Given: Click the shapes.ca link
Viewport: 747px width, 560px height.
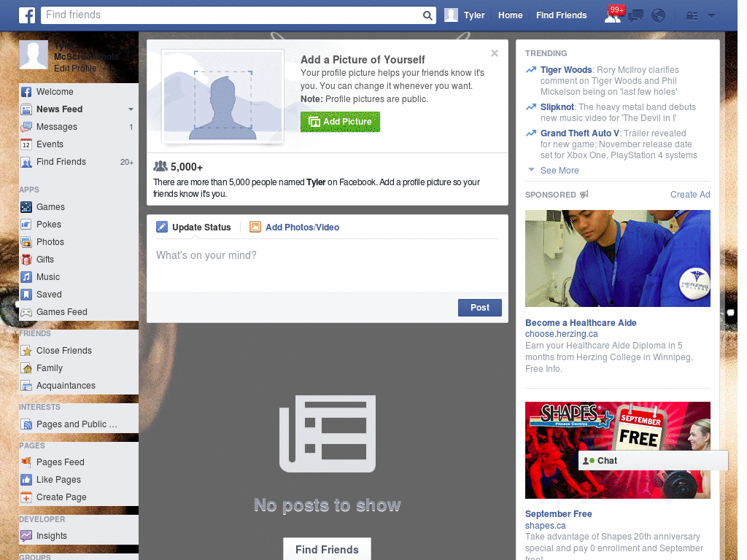Looking at the screenshot, I should pos(546,525).
